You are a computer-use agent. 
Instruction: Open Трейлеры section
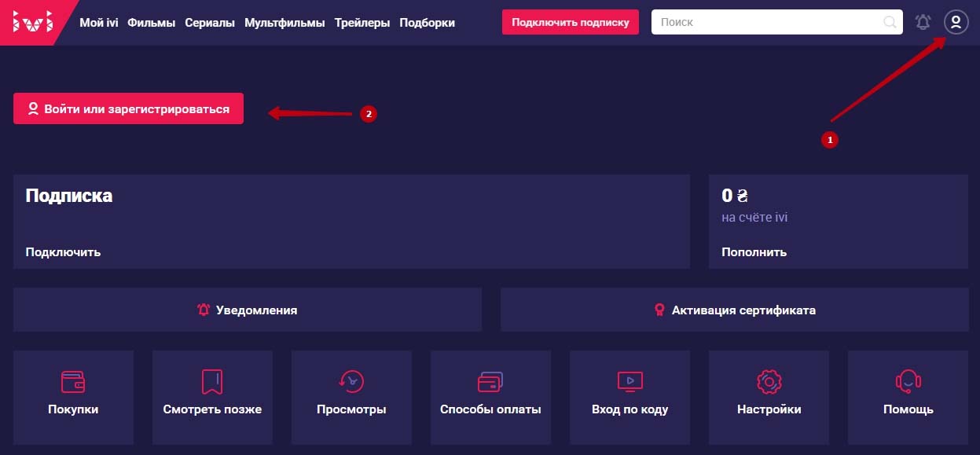coord(362,23)
